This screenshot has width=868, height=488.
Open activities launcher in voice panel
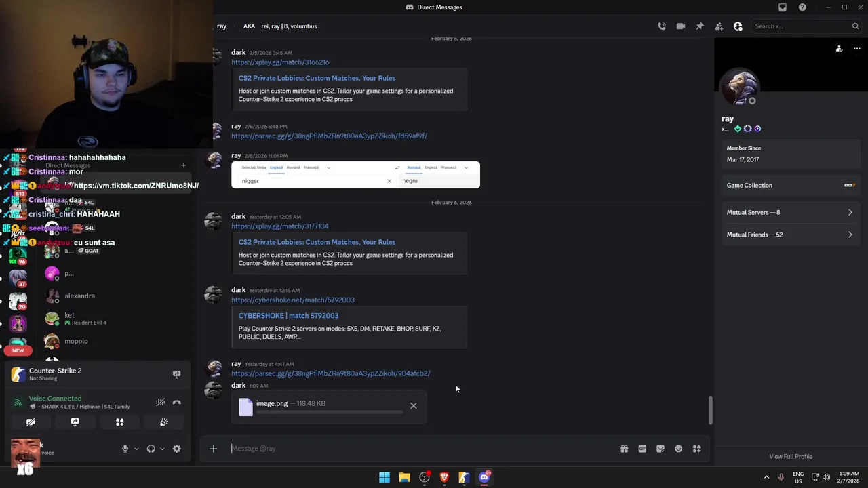(x=119, y=422)
